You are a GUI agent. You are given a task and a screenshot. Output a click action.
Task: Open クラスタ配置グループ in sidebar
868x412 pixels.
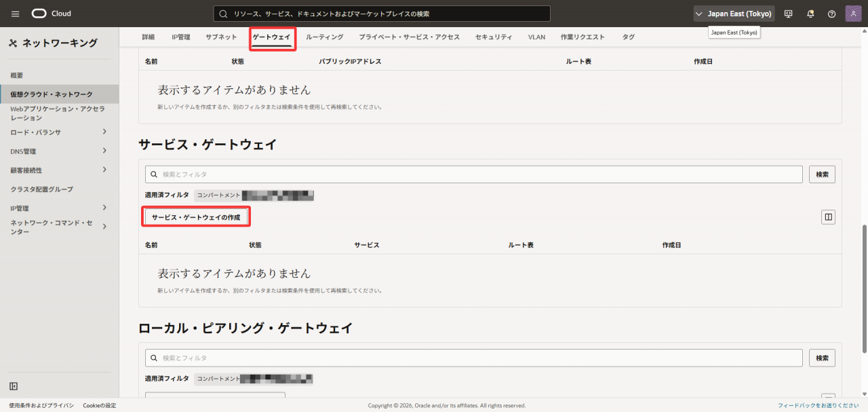tap(41, 189)
